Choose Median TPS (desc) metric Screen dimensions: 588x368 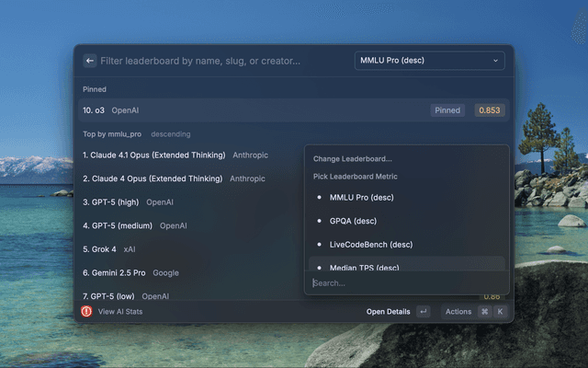pos(364,267)
